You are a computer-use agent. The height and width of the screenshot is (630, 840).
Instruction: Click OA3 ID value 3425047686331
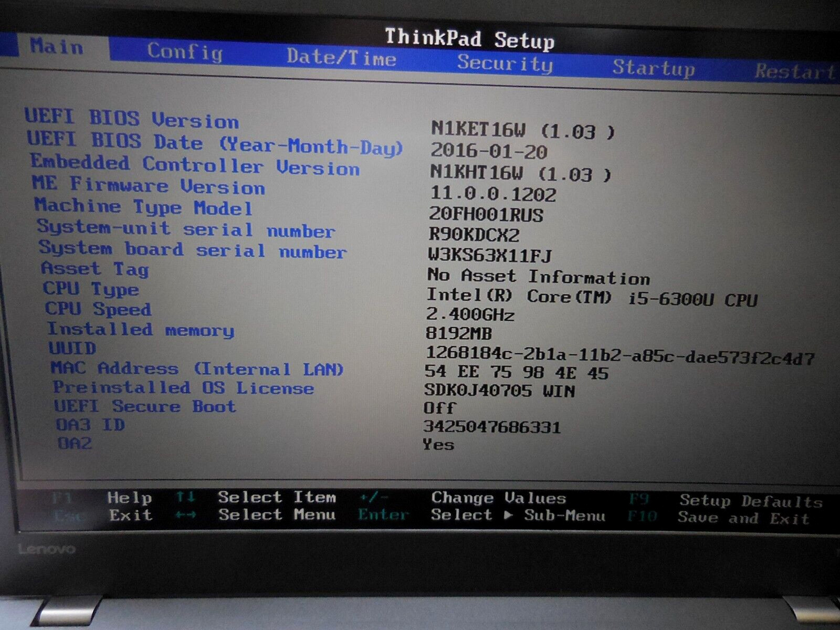pyautogui.click(x=492, y=426)
